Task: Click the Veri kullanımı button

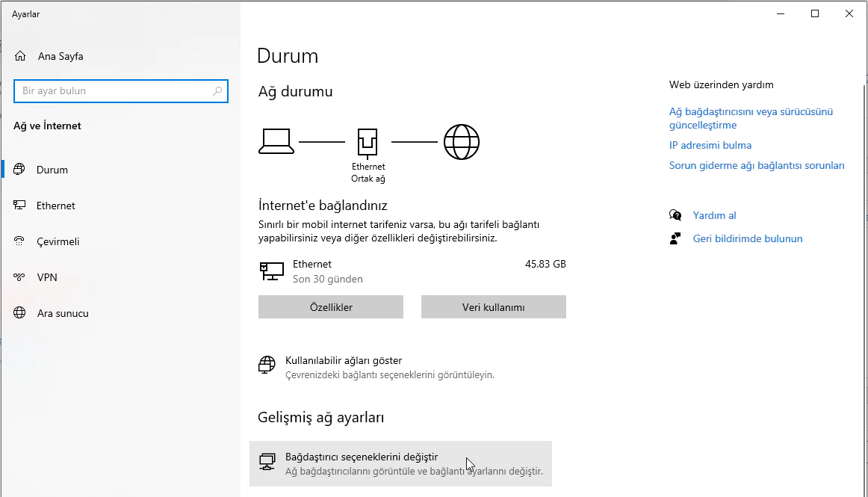Action: (494, 307)
